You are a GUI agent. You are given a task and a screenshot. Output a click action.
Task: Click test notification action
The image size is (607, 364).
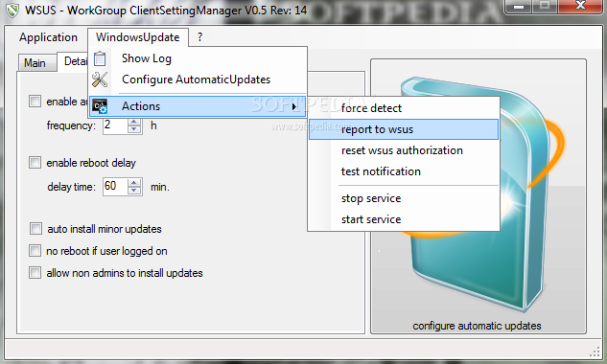tap(404, 171)
